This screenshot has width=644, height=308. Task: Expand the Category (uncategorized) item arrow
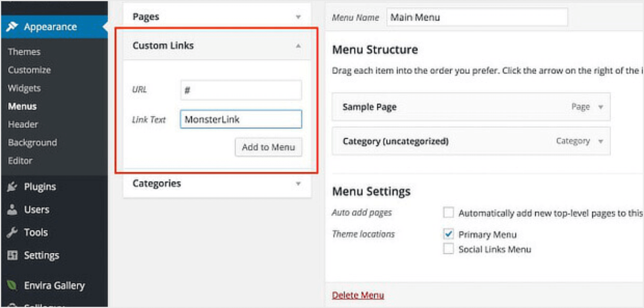[x=600, y=141]
